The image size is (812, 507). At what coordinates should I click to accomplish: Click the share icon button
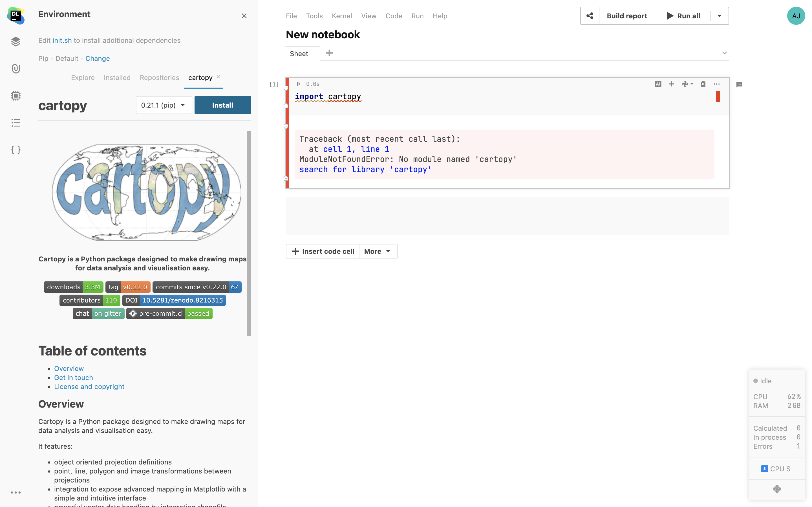(590, 16)
